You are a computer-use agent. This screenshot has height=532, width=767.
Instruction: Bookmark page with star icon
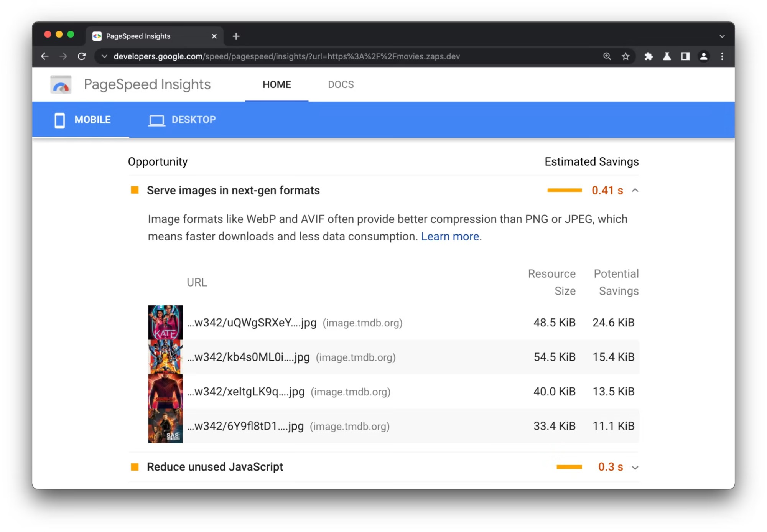625,56
